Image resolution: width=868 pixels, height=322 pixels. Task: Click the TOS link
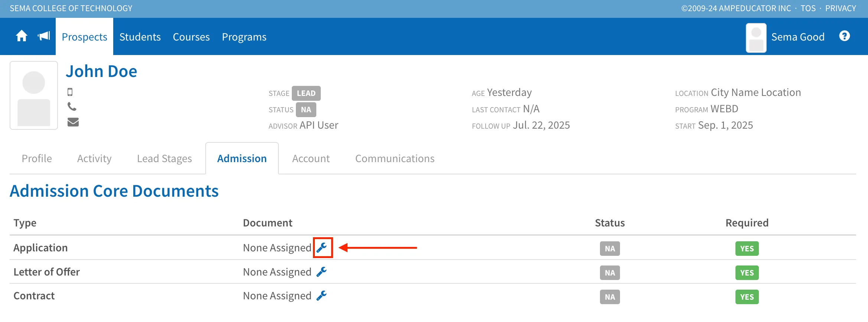point(808,8)
